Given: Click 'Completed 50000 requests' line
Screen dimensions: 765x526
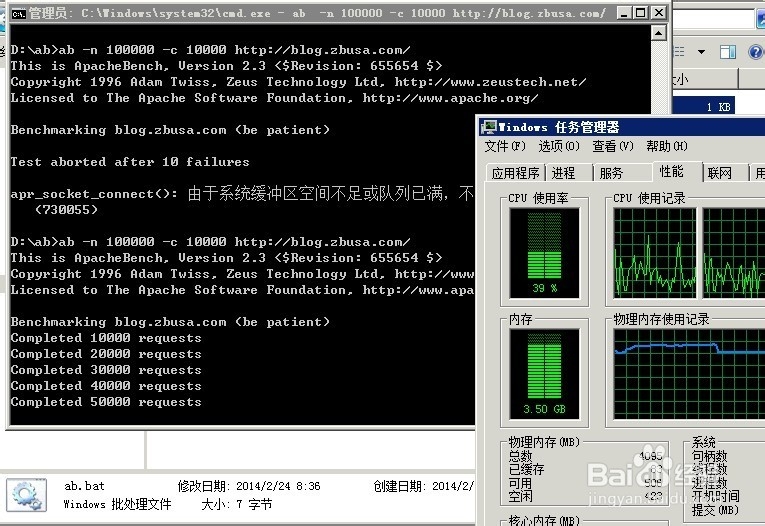Looking at the screenshot, I should click(x=106, y=402).
